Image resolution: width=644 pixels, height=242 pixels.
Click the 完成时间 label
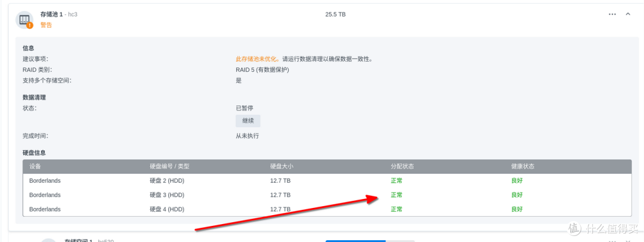pos(35,136)
